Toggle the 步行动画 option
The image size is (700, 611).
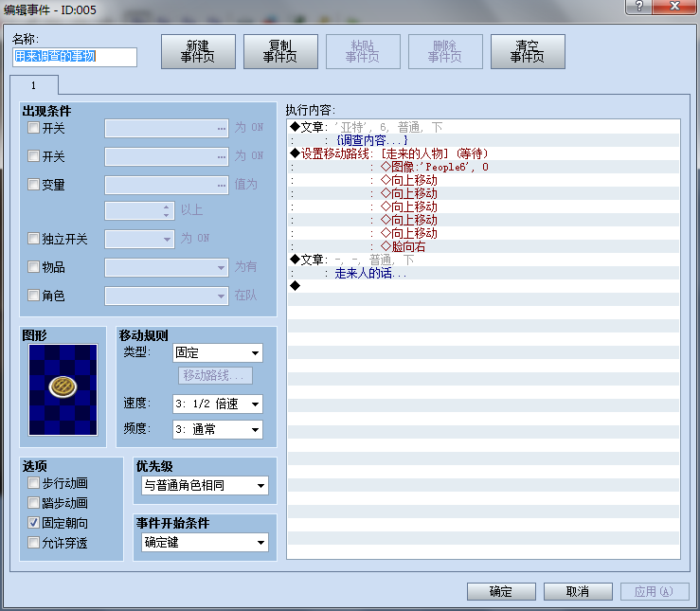(x=33, y=483)
